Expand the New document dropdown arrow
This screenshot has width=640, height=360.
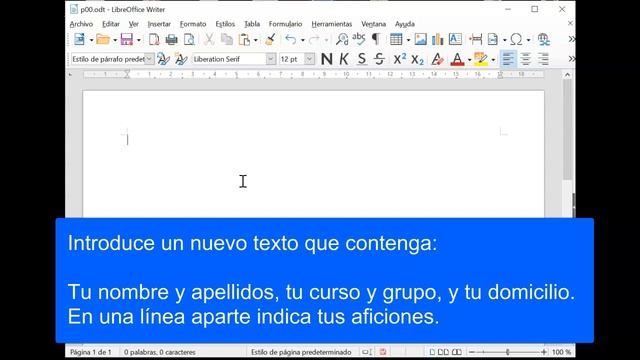coord(91,40)
